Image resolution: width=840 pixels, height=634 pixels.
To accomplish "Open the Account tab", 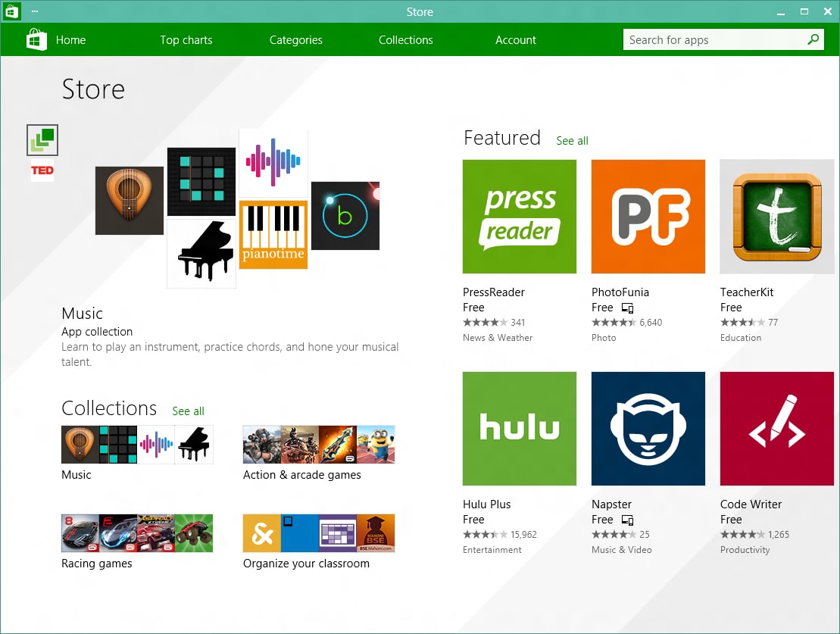I will [515, 39].
